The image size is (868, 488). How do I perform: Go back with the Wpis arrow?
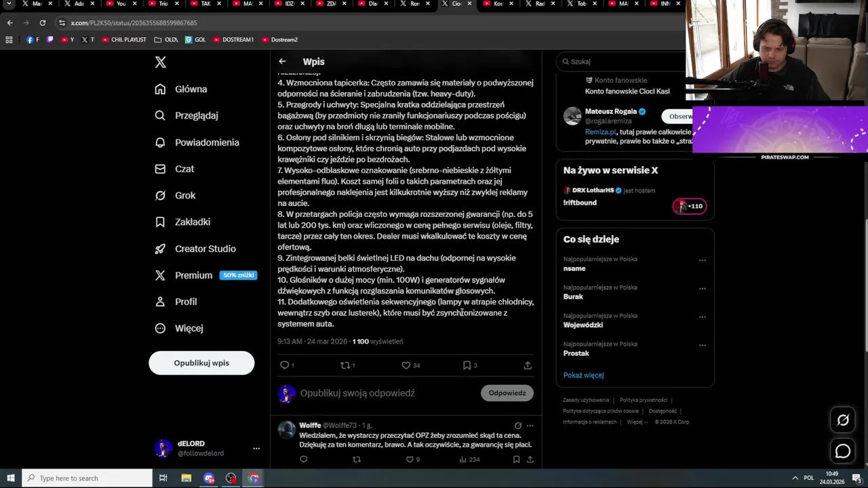click(282, 62)
